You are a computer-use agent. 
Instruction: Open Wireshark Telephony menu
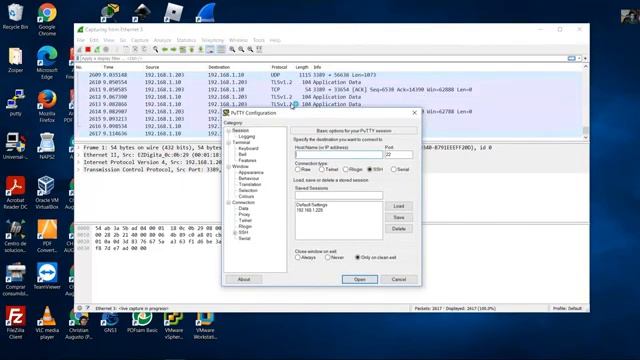point(213,40)
